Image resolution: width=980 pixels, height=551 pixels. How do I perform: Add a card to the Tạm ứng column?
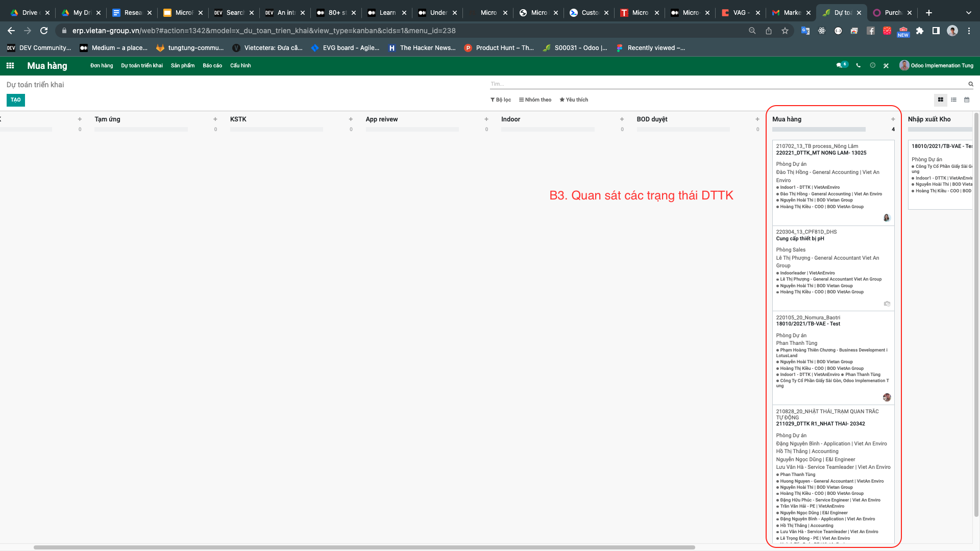click(215, 119)
